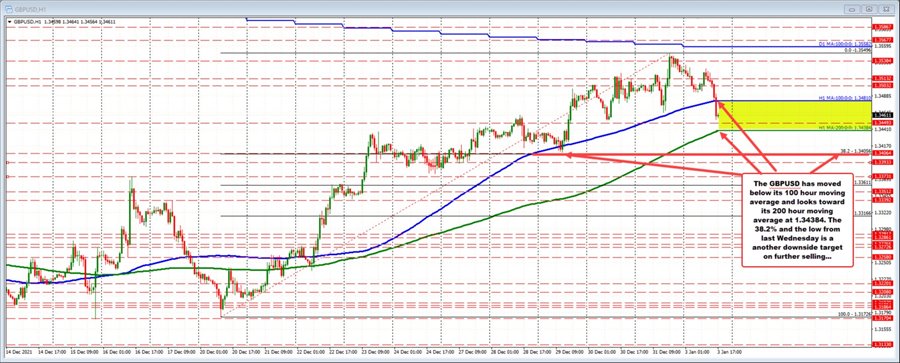Click the 100.0 Fibonacci label at 1.31726
Image resolution: width=900 pixels, height=363 pixels.
[855, 314]
